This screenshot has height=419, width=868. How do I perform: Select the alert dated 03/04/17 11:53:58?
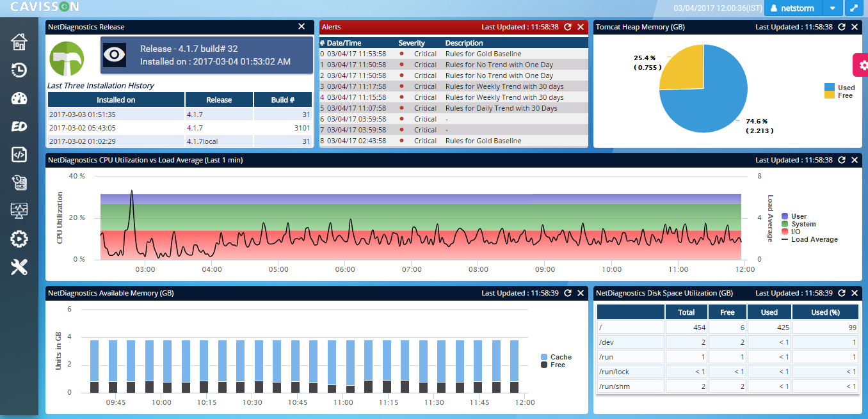point(453,54)
